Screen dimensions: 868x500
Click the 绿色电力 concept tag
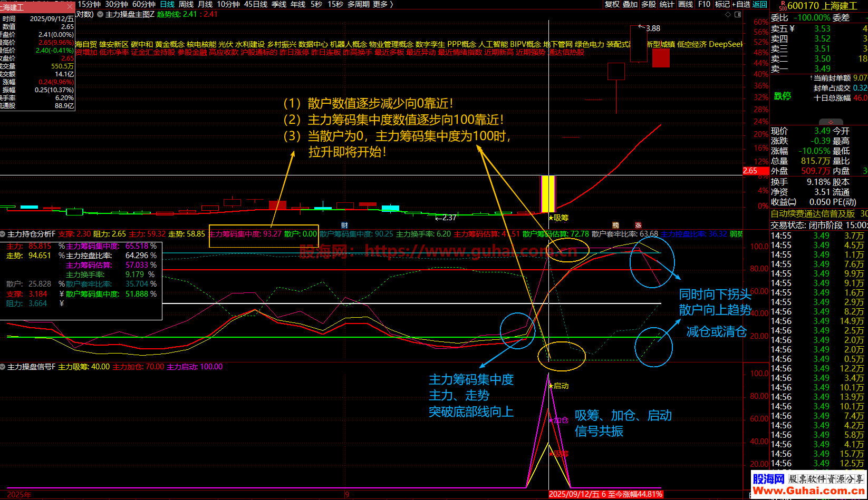(590, 44)
